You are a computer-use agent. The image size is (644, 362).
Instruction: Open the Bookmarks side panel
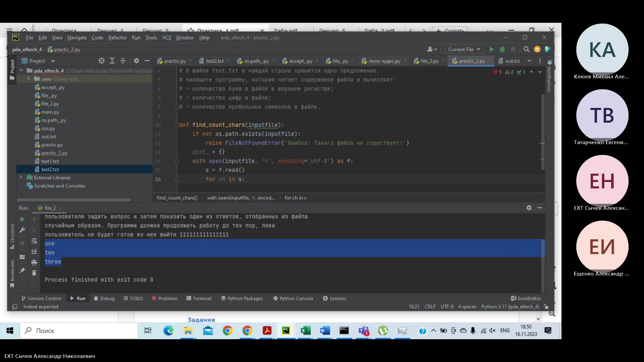pos(12,273)
